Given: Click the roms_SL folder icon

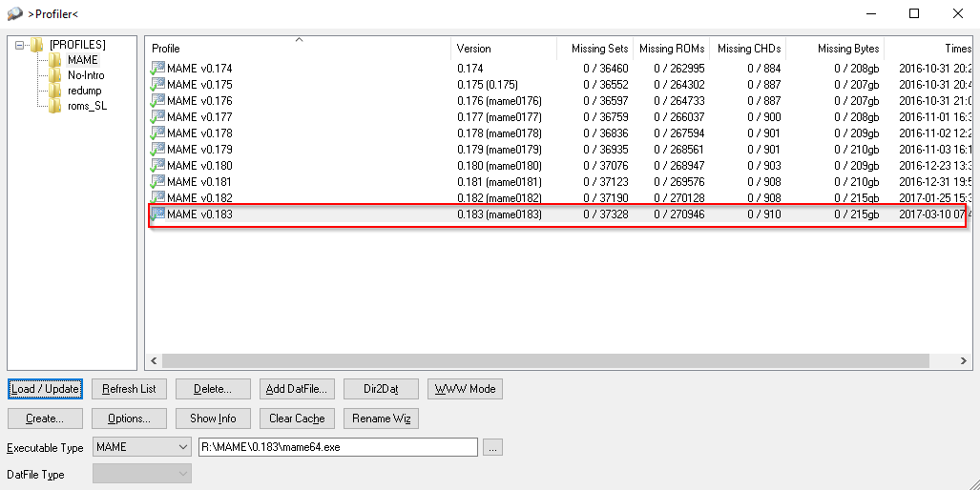Looking at the screenshot, I should (55, 106).
